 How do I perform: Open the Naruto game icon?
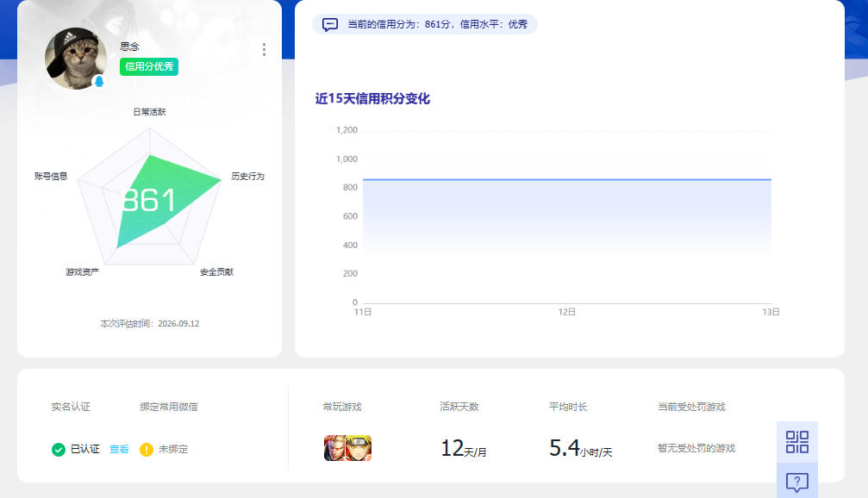pos(359,448)
